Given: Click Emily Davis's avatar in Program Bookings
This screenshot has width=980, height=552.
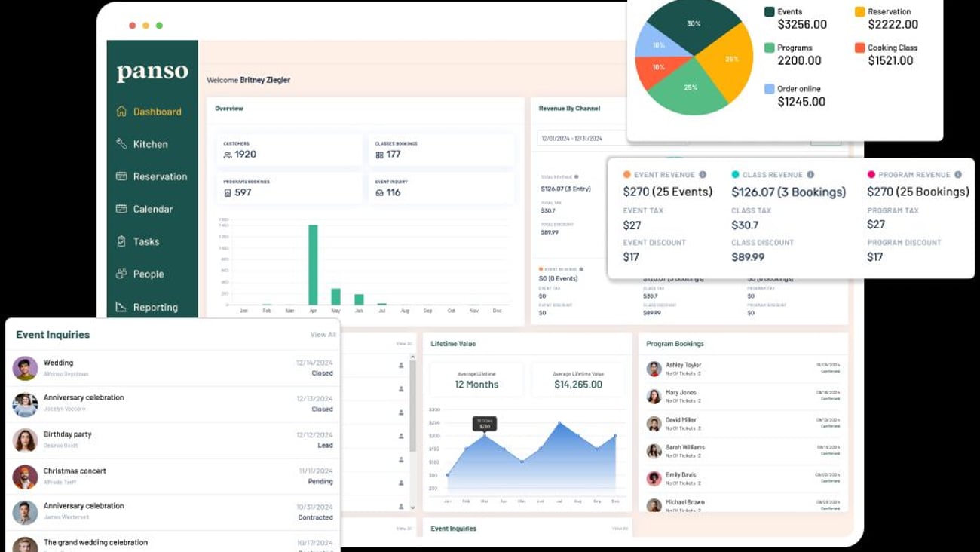Looking at the screenshot, I should pyautogui.click(x=654, y=478).
